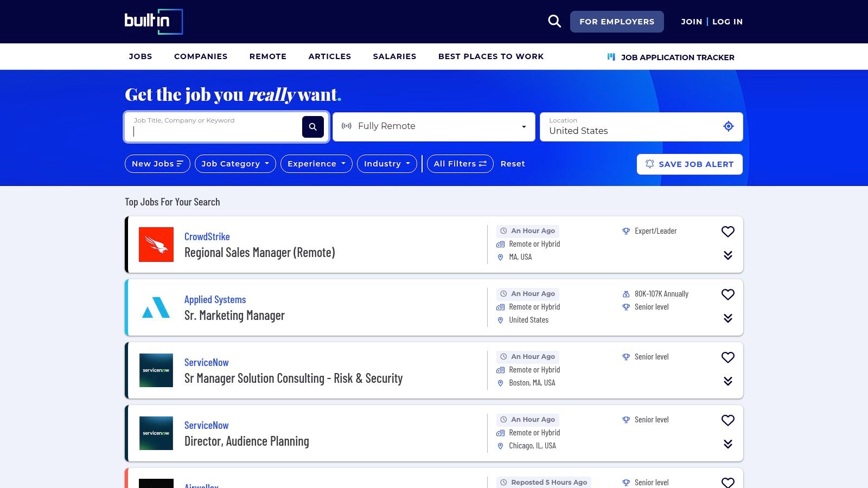Focus the Job Title keyword input field
868x488 pixels.
(x=214, y=131)
